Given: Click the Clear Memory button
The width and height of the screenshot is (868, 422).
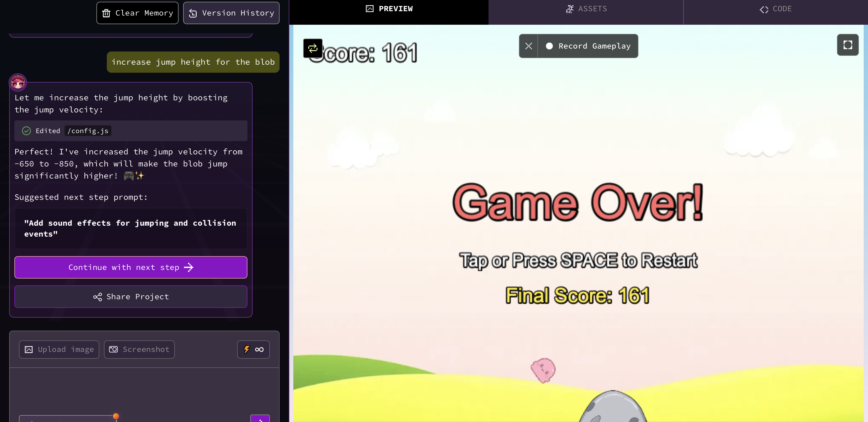Looking at the screenshot, I should coord(137,13).
